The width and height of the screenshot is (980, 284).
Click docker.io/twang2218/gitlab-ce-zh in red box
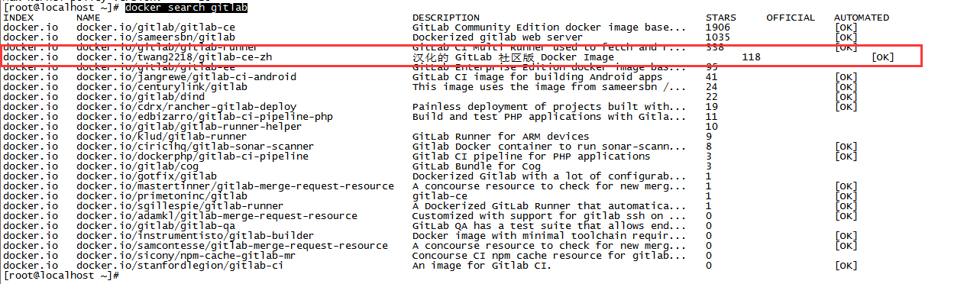pos(174,57)
